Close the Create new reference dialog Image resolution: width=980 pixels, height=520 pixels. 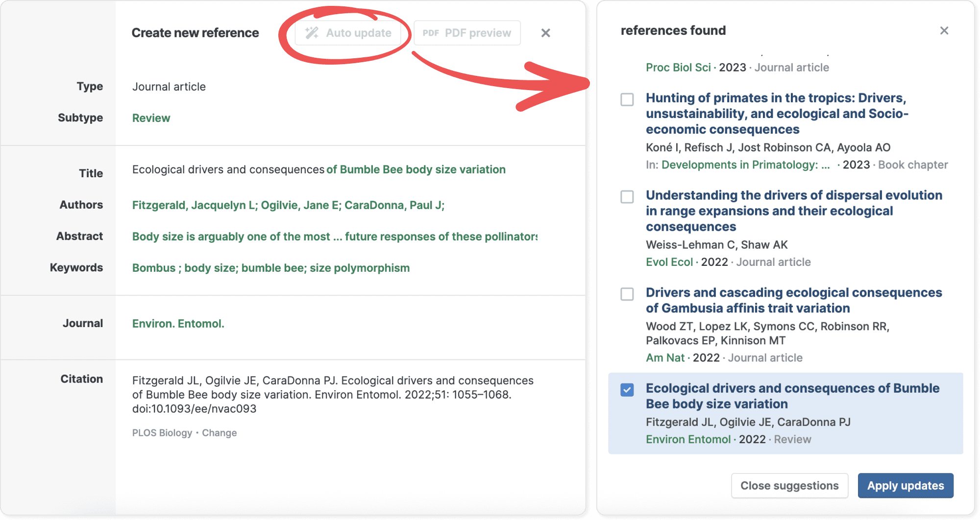545,33
